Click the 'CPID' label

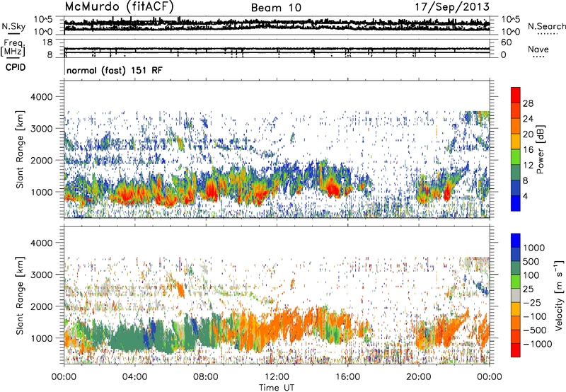(x=16, y=67)
